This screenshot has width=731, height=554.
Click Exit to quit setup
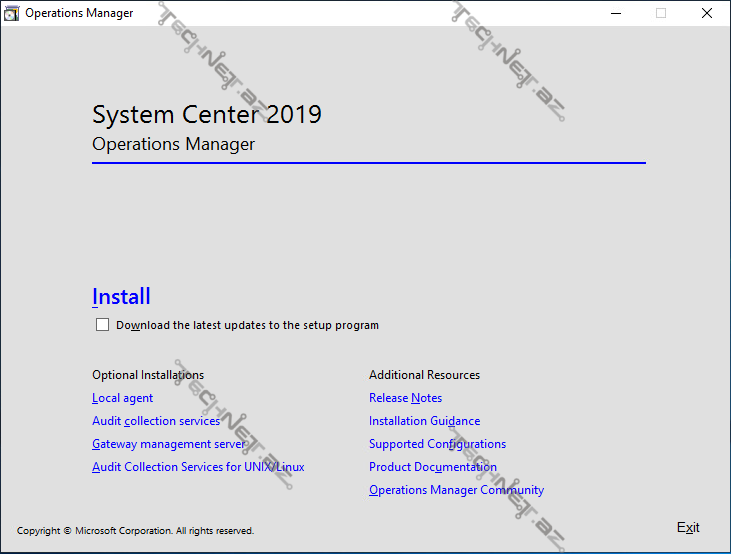[x=688, y=527]
